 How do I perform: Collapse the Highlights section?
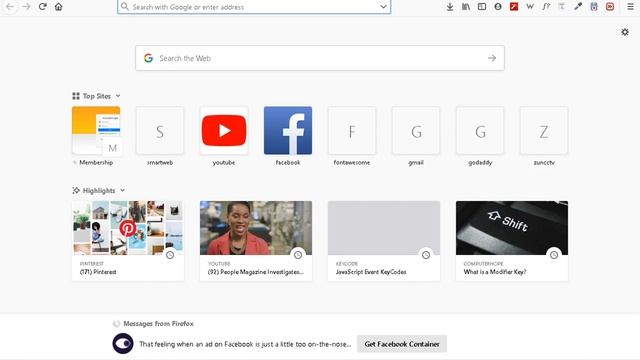122,190
